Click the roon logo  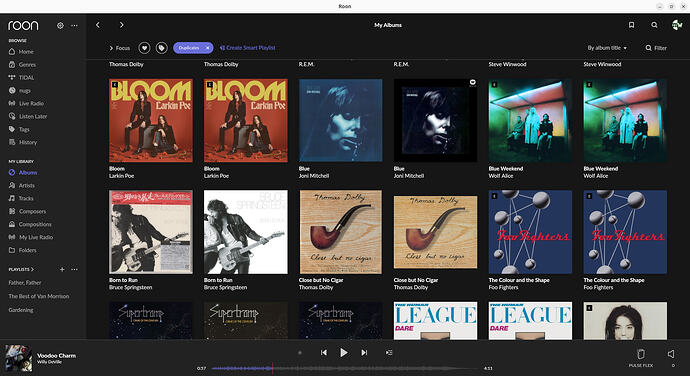23,26
